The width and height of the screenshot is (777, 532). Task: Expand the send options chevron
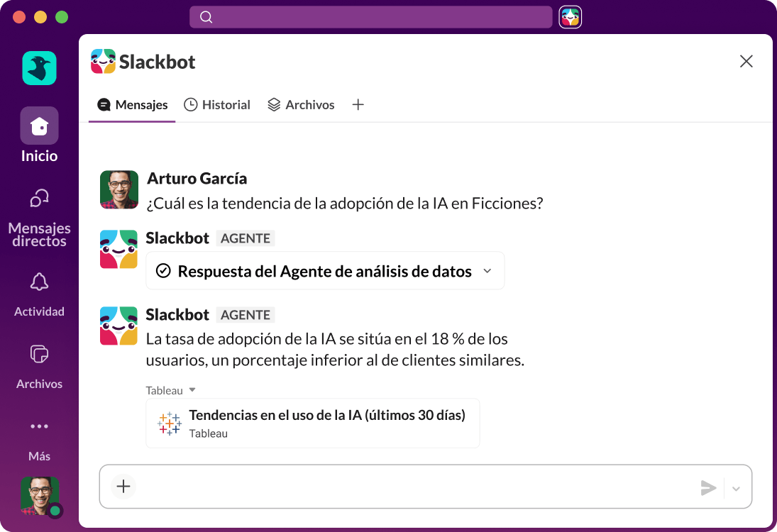[x=735, y=488]
